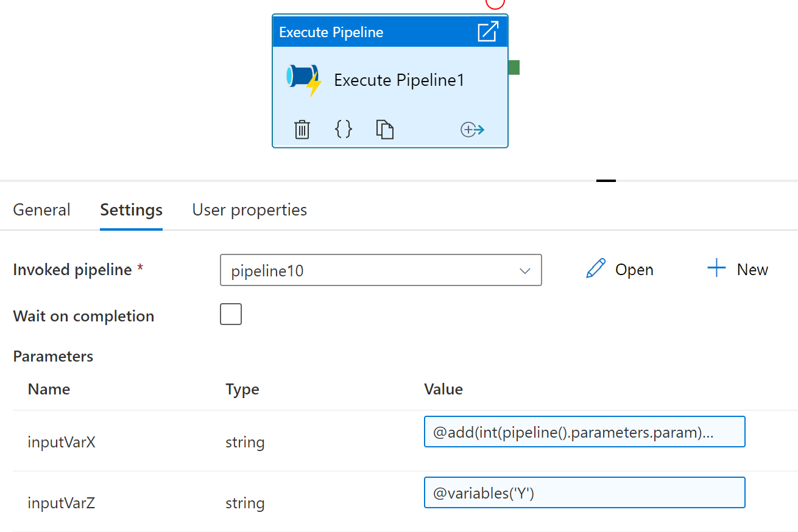798x532 pixels.
Task: View activity source code braces icon
Action: (x=344, y=129)
